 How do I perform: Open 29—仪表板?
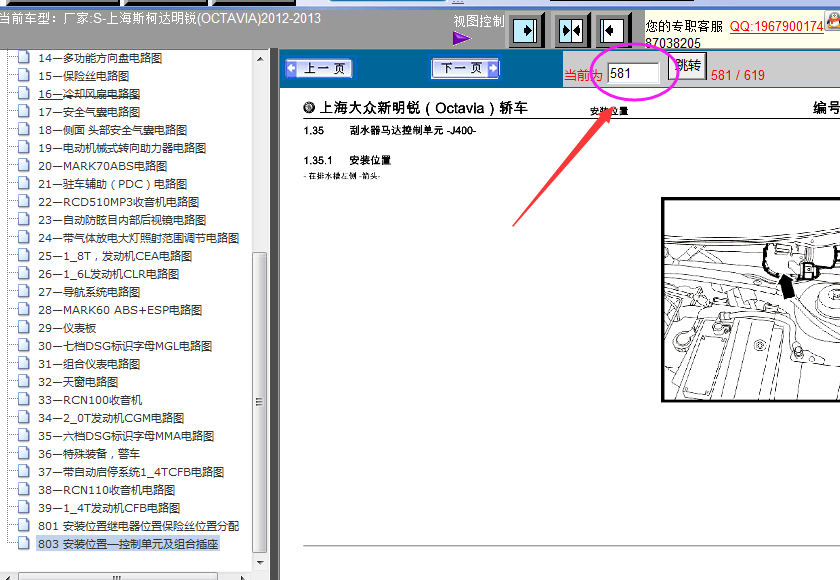[x=67, y=328]
